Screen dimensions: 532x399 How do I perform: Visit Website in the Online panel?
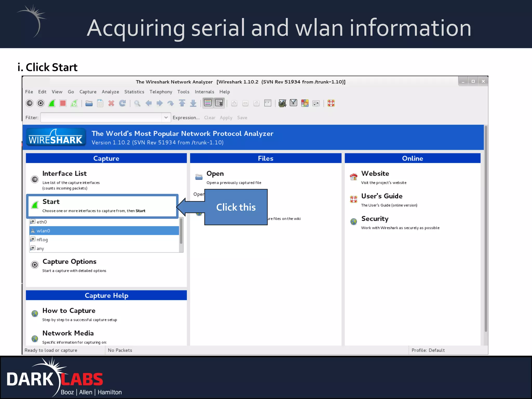click(375, 174)
